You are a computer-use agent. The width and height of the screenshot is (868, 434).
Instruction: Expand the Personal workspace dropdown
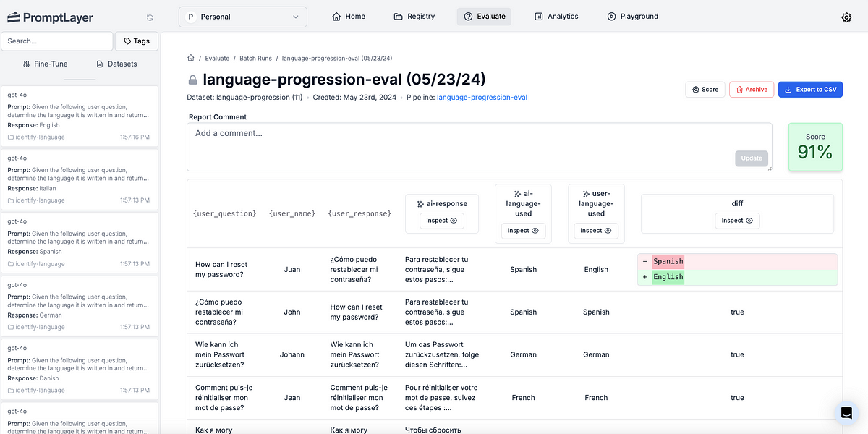click(242, 17)
